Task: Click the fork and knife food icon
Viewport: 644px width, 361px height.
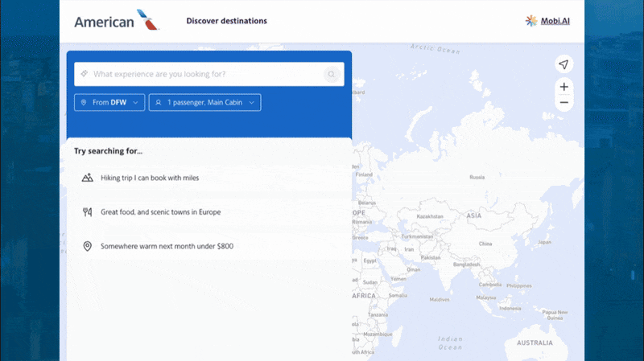Action: [x=88, y=212]
